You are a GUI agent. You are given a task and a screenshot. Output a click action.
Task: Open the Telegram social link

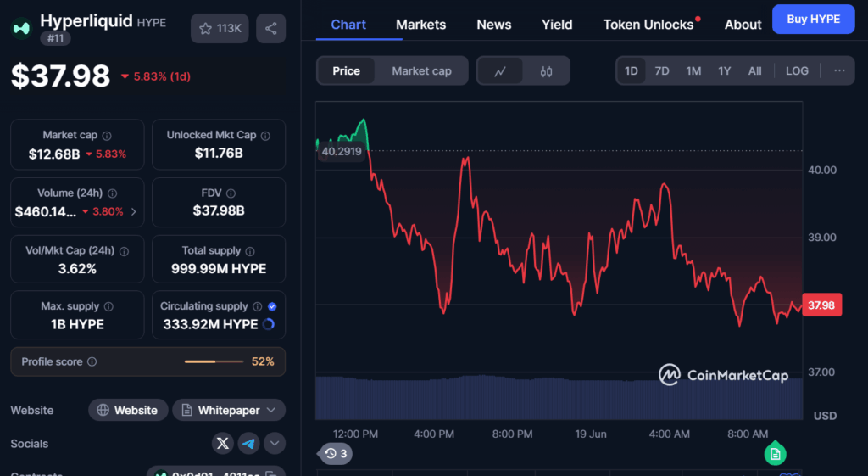click(x=248, y=443)
